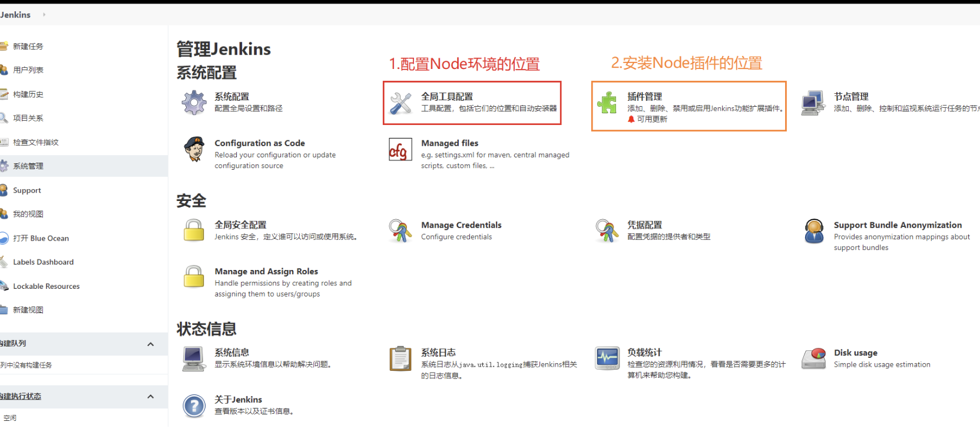
Task: Open Configuration as Code link
Action: tap(260, 143)
